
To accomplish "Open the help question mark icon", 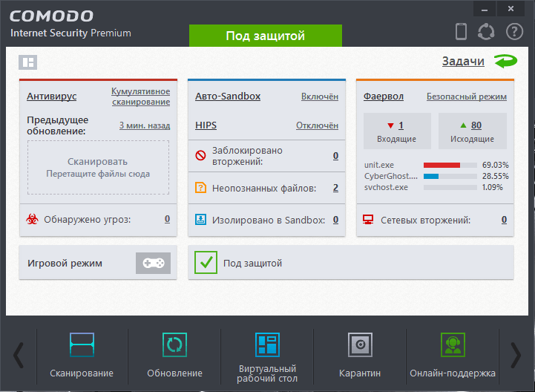I will click(x=514, y=32).
